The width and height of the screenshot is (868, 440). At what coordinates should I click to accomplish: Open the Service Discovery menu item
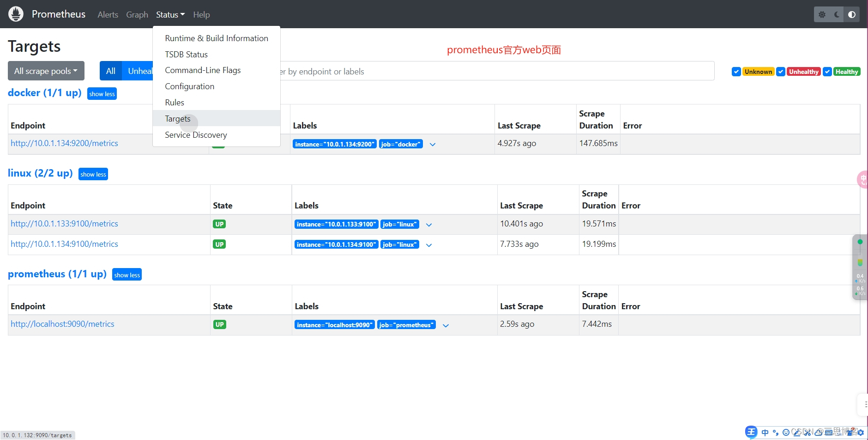(x=217, y=135)
